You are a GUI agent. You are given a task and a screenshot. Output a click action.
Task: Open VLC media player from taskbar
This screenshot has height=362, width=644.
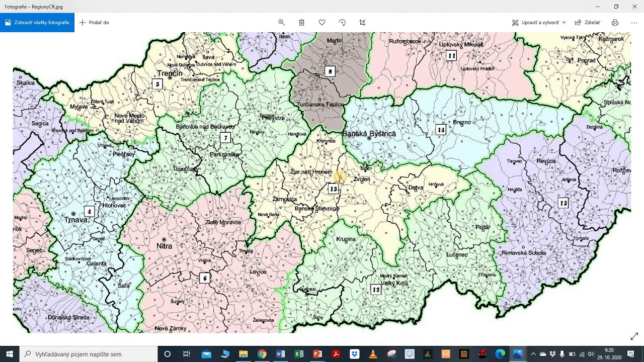[373, 354]
